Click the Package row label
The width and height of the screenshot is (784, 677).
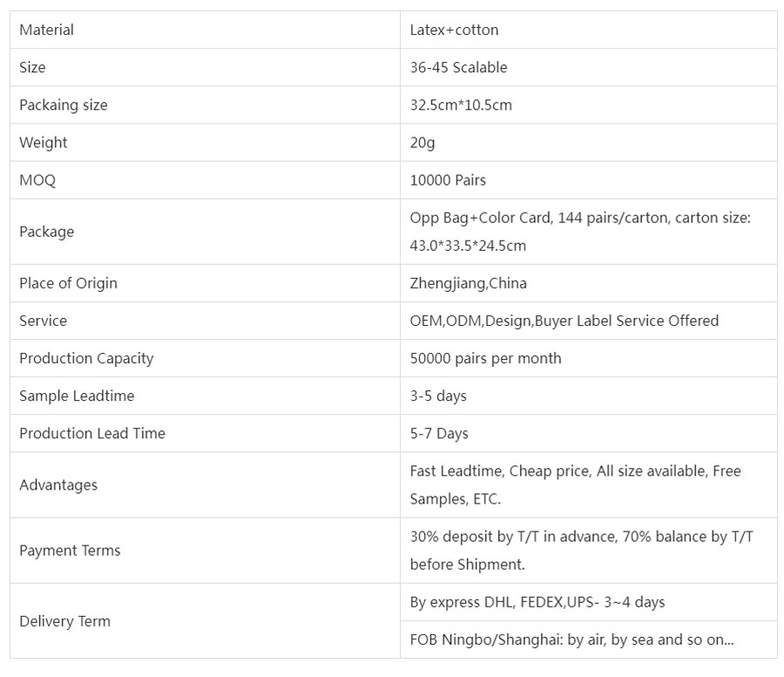pyautogui.click(x=47, y=232)
